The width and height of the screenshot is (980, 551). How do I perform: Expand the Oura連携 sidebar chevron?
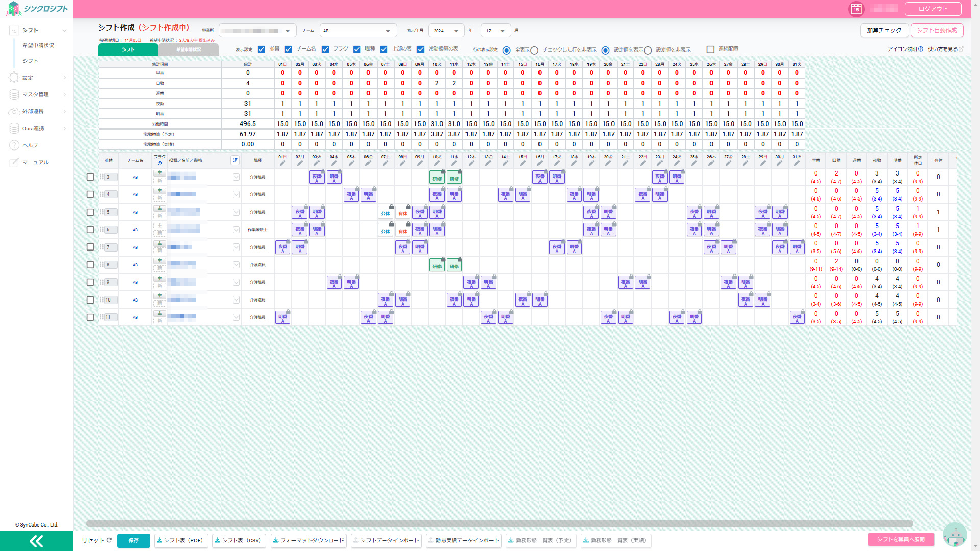pyautogui.click(x=64, y=129)
